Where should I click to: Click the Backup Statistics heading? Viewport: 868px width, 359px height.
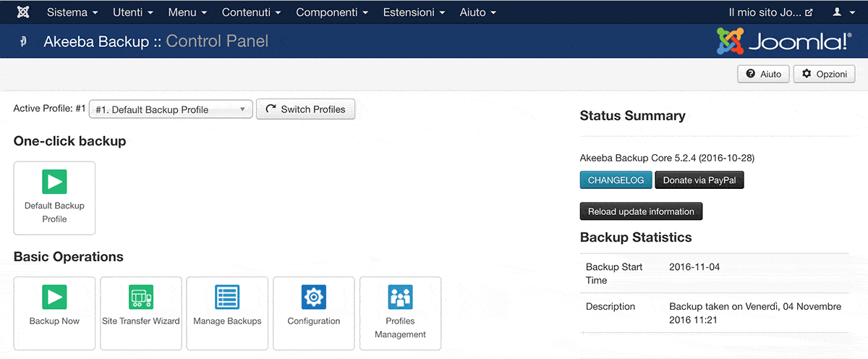click(x=636, y=237)
